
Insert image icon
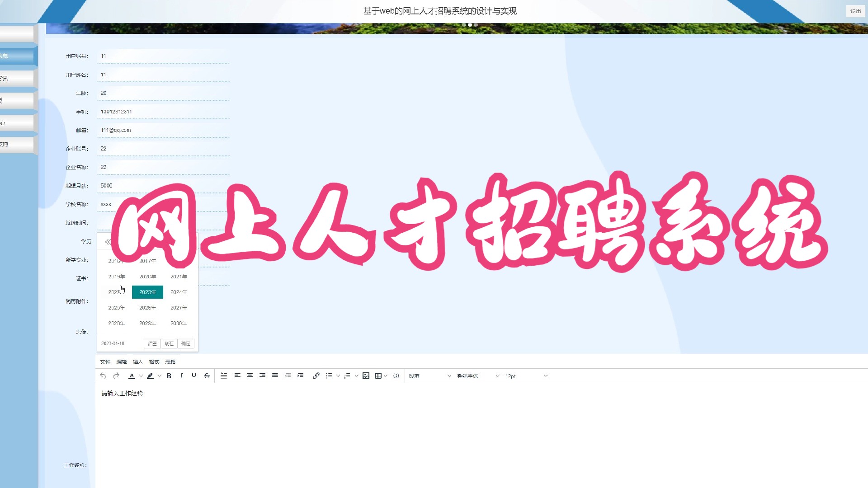click(366, 375)
